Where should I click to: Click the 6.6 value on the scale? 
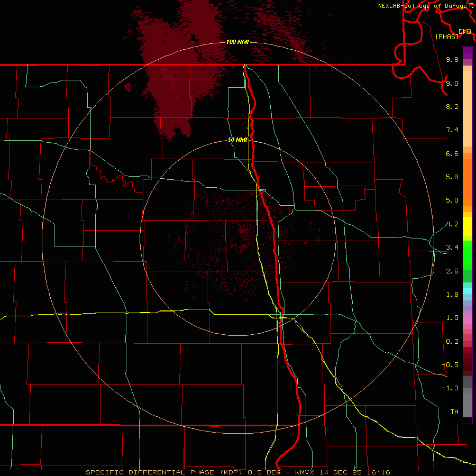[x=452, y=153]
